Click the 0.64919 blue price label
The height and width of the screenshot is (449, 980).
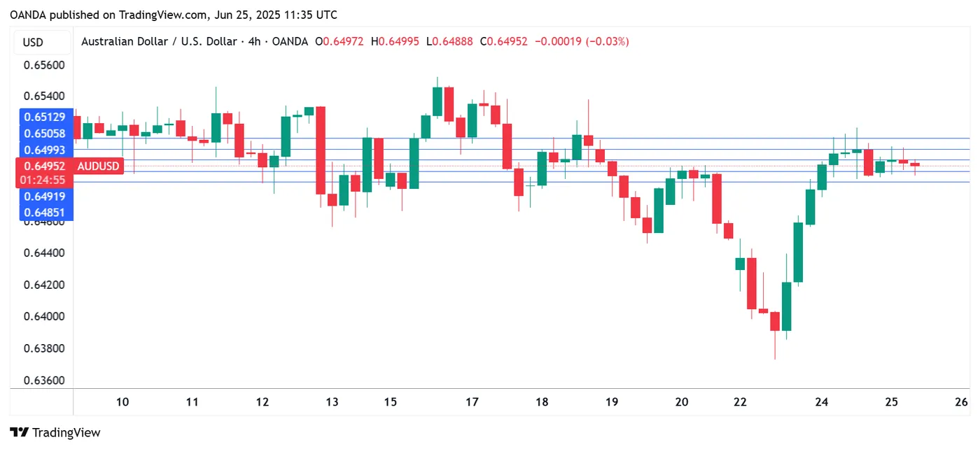click(45, 197)
